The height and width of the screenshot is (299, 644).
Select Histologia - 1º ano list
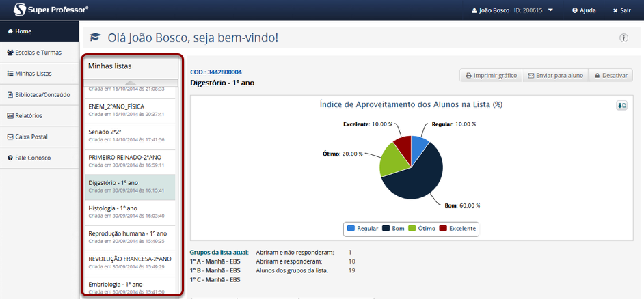coord(130,213)
